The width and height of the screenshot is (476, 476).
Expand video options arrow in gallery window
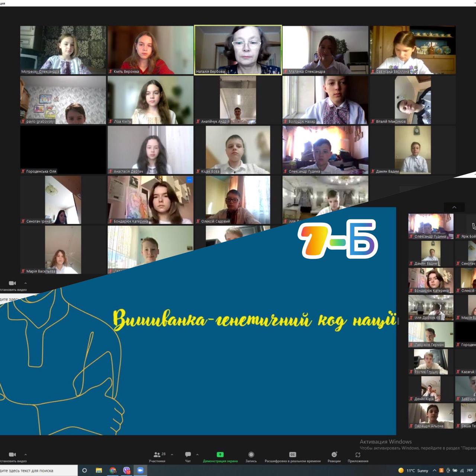tap(25, 283)
